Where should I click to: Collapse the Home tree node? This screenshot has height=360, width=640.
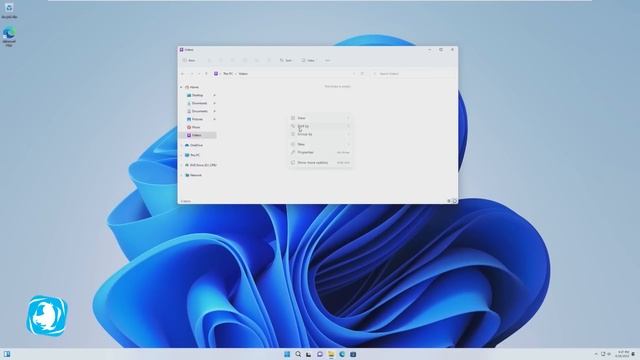(x=181, y=87)
